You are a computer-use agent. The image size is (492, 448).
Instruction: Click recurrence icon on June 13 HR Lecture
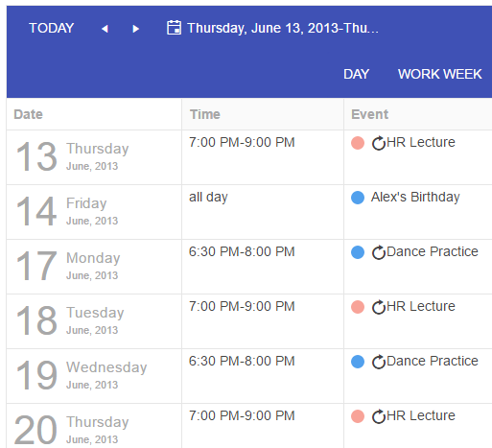click(379, 143)
